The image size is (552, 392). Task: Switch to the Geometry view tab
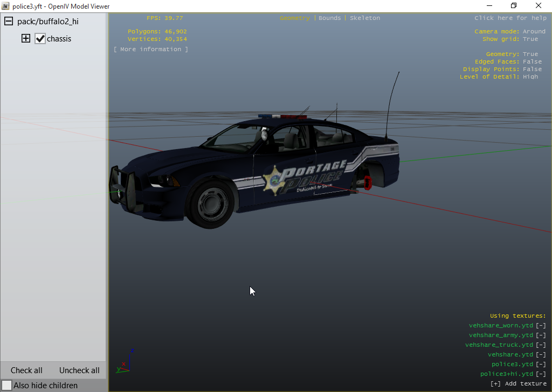(294, 18)
